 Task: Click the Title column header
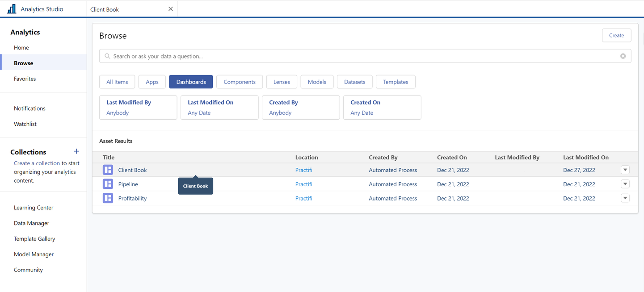point(109,157)
